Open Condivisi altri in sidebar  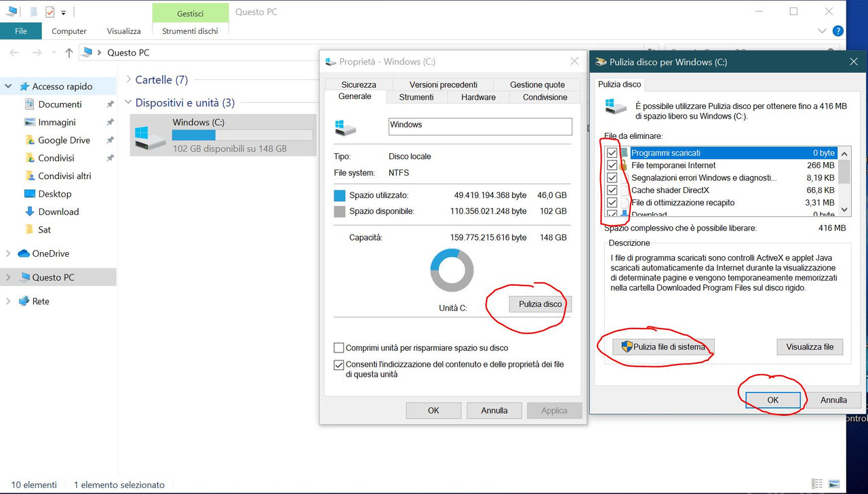tap(64, 176)
